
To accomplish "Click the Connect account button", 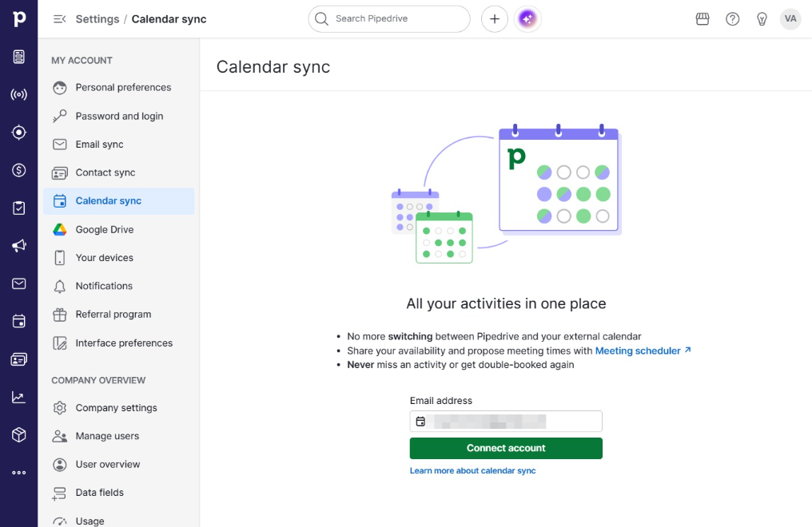I will pyautogui.click(x=506, y=449).
